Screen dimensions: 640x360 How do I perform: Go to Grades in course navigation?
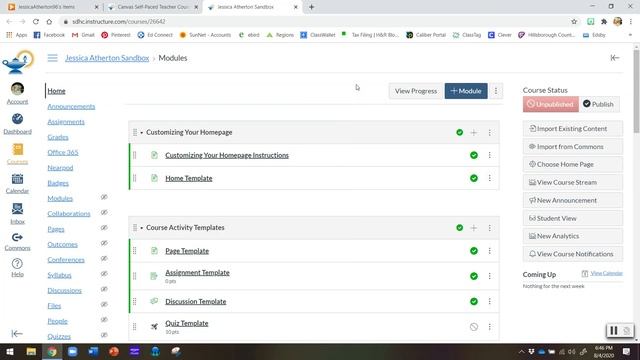(x=58, y=137)
